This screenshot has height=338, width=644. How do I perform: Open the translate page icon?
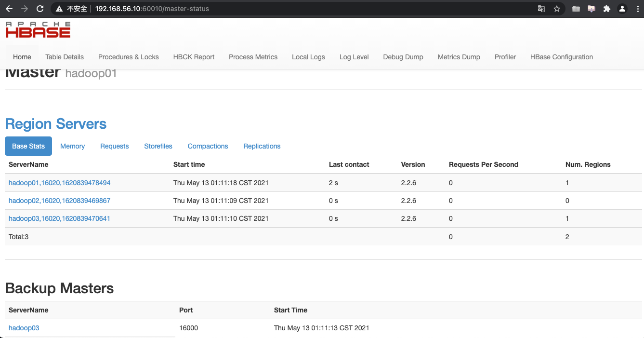click(541, 9)
